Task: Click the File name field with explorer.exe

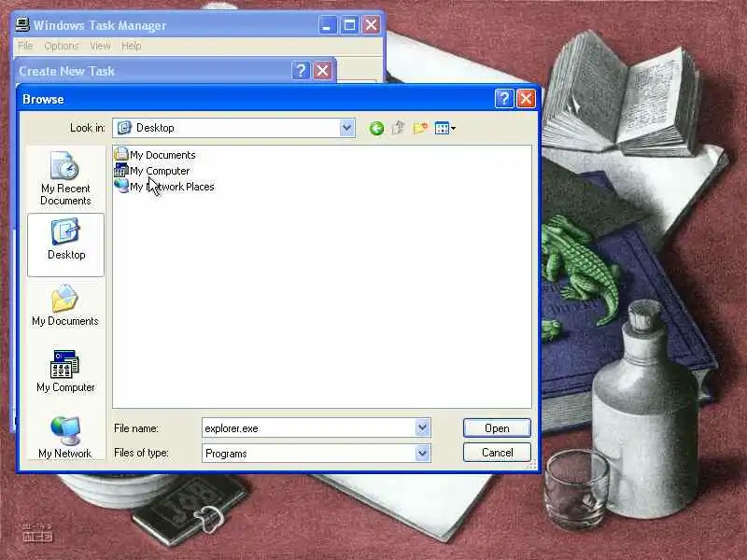Action: (309, 427)
